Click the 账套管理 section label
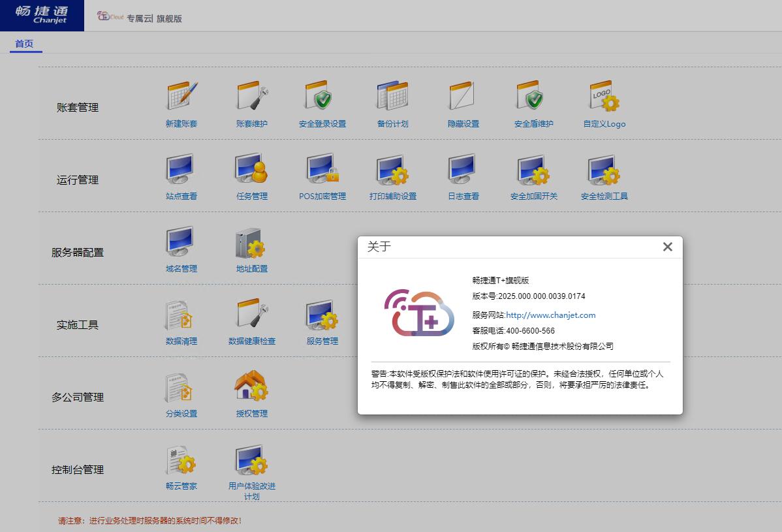Viewport: 782px width, 532px height. [78, 107]
